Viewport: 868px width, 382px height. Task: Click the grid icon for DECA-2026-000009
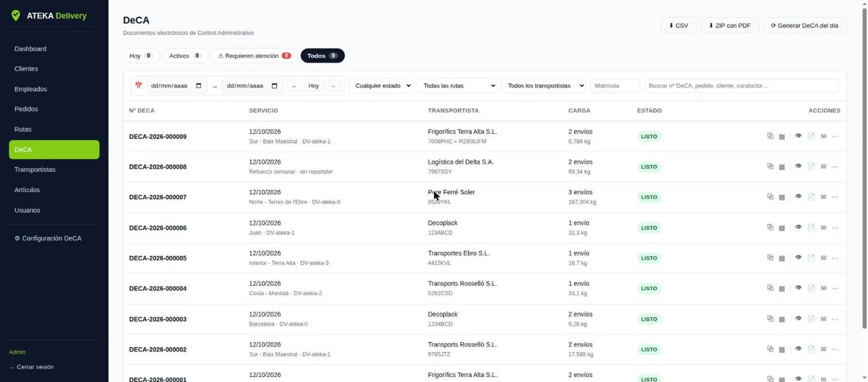coord(782,136)
